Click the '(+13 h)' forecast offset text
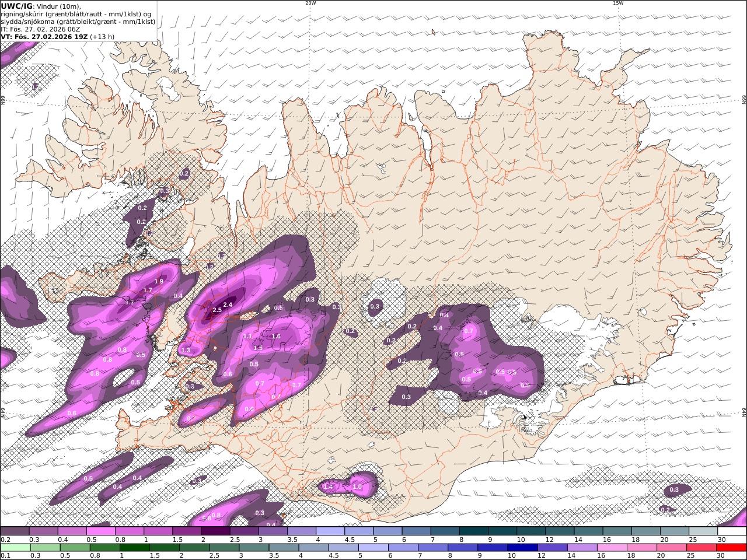 pyautogui.click(x=102, y=36)
